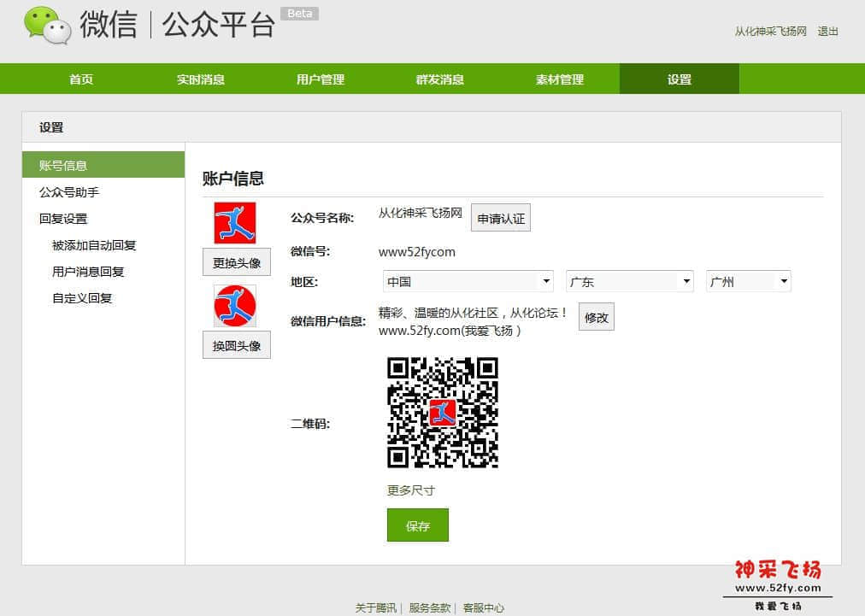Click the 换圆头像 button
The height and width of the screenshot is (616, 865).
(x=237, y=345)
